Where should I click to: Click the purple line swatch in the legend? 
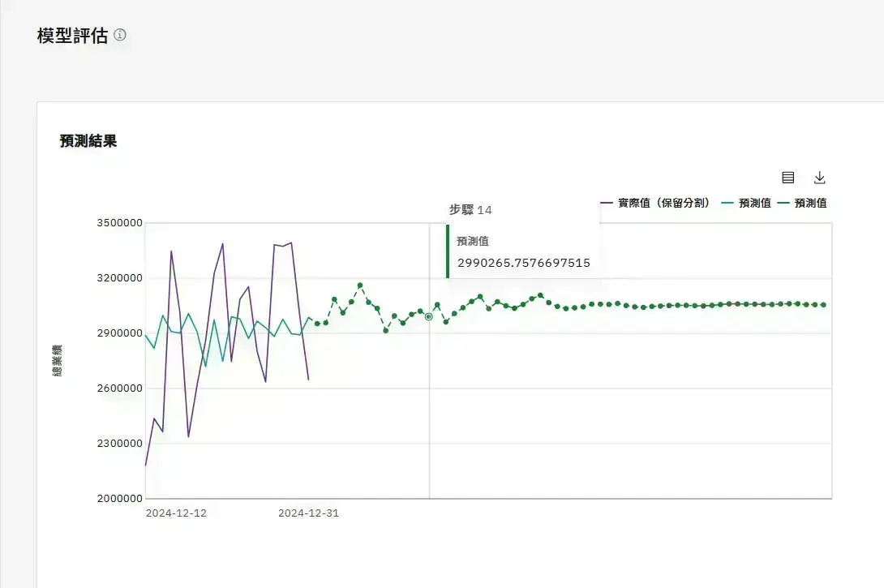pyautogui.click(x=607, y=203)
